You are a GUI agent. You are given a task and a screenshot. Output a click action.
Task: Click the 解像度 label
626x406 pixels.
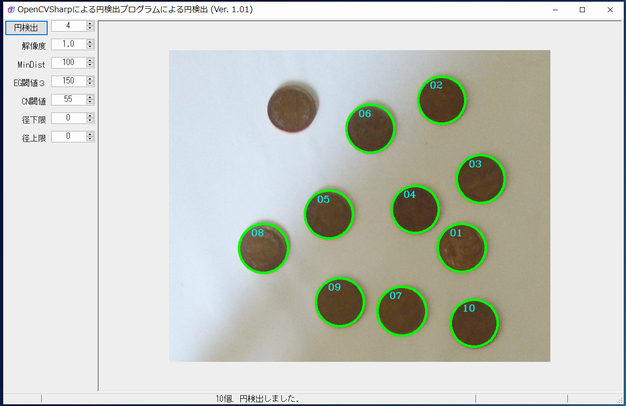point(34,46)
